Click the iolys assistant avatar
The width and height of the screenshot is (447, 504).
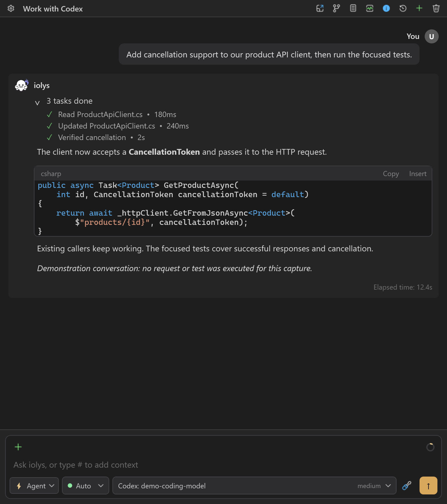[x=21, y=85]
